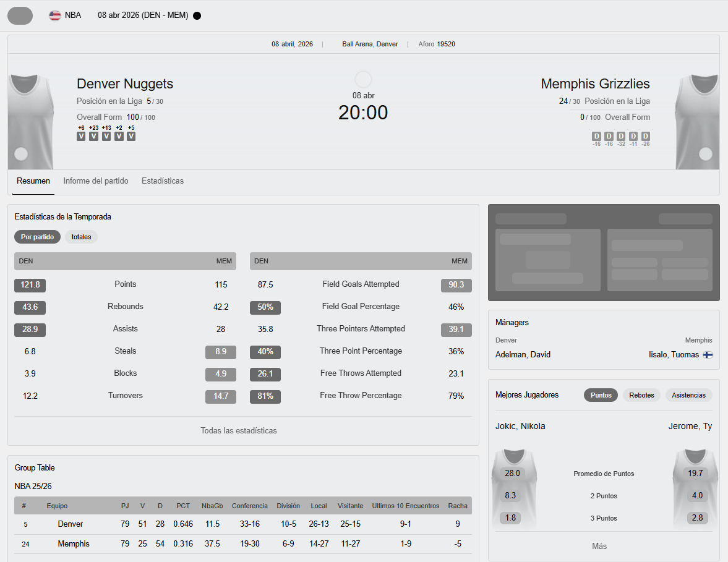Switch to the Estadísticas tab
728x562 pixels.
(163, 181)
